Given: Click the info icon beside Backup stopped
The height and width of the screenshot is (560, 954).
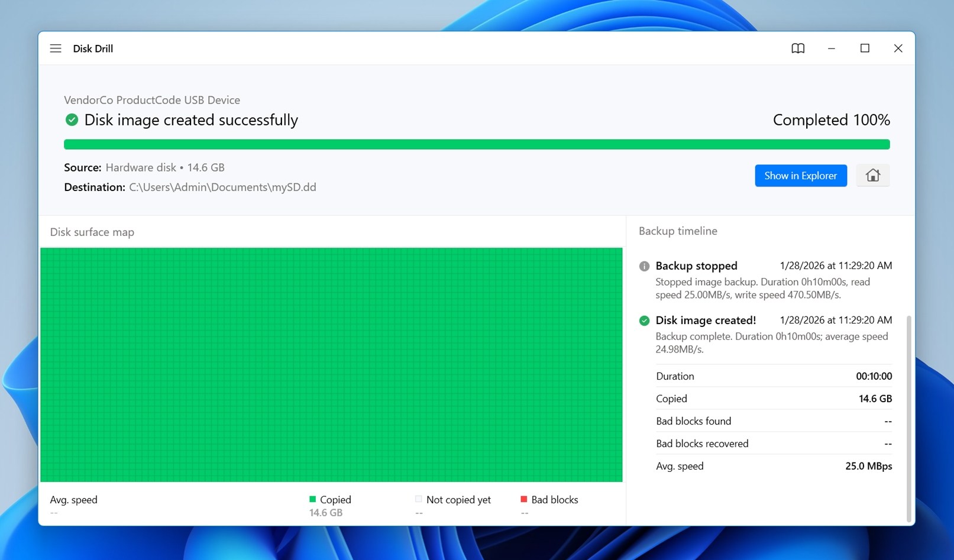Looking at the screenshot, I should (x=643, y=266).
